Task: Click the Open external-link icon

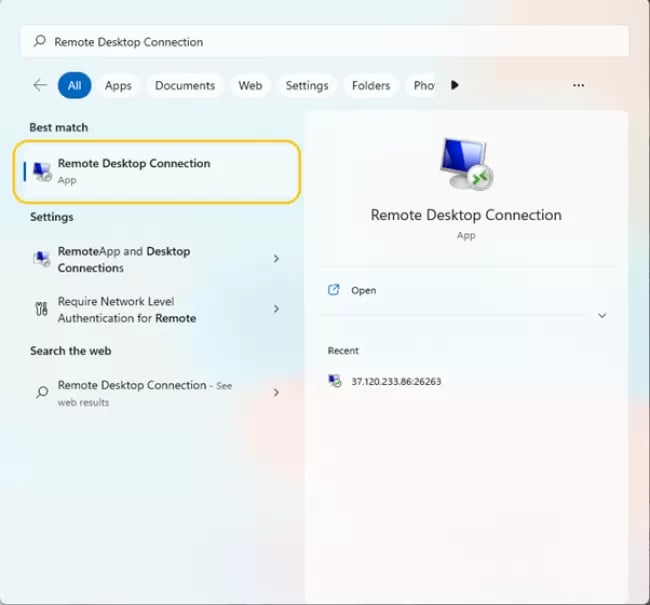Action: [334, 290]
